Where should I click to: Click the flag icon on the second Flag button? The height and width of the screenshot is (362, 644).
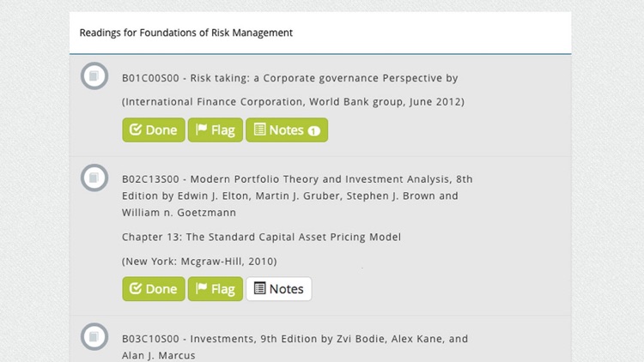point(202,289)
